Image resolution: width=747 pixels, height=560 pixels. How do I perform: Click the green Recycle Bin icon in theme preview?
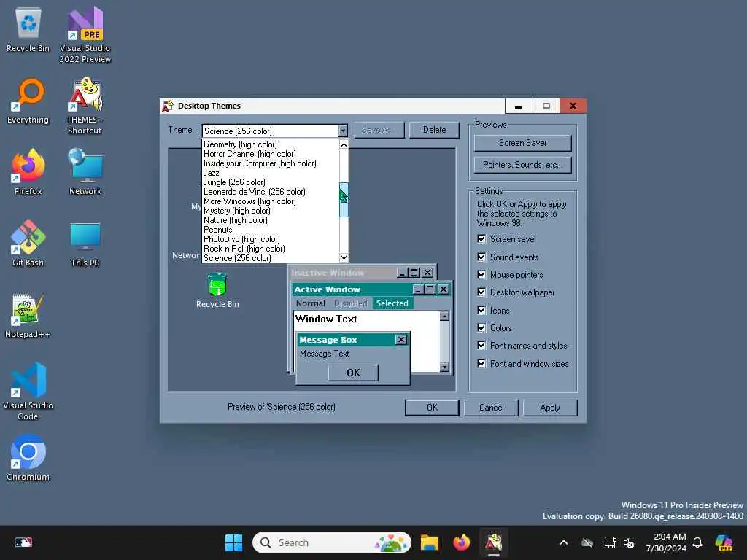[x=217, y=284]
